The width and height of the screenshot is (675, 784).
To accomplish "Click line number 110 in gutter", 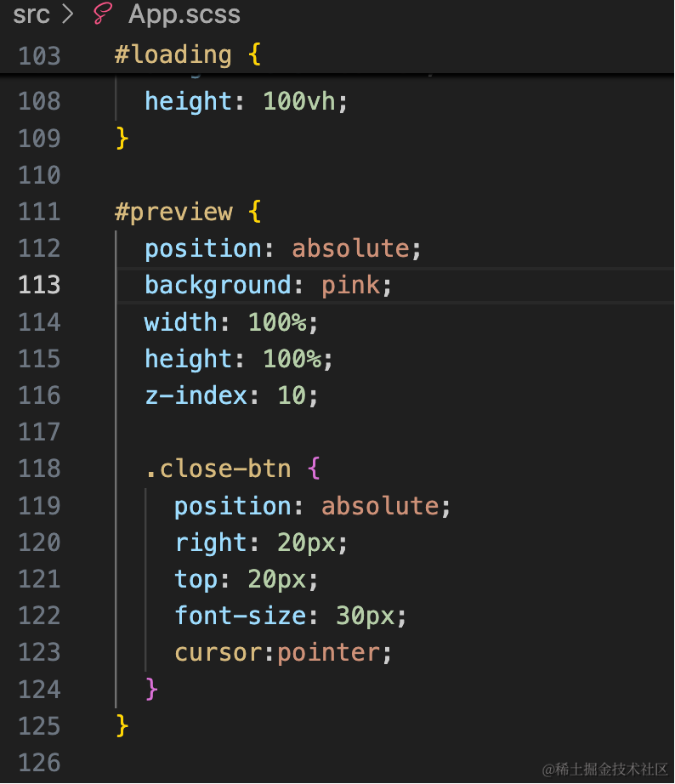I will click(x=39, y=175).
